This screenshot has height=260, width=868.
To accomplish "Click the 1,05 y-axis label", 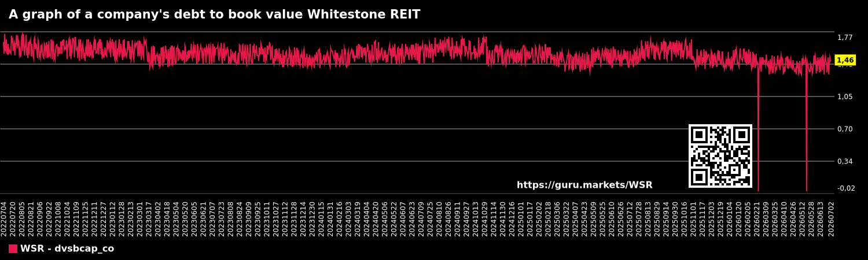I will pyautogui.click(x=845, y=96).
